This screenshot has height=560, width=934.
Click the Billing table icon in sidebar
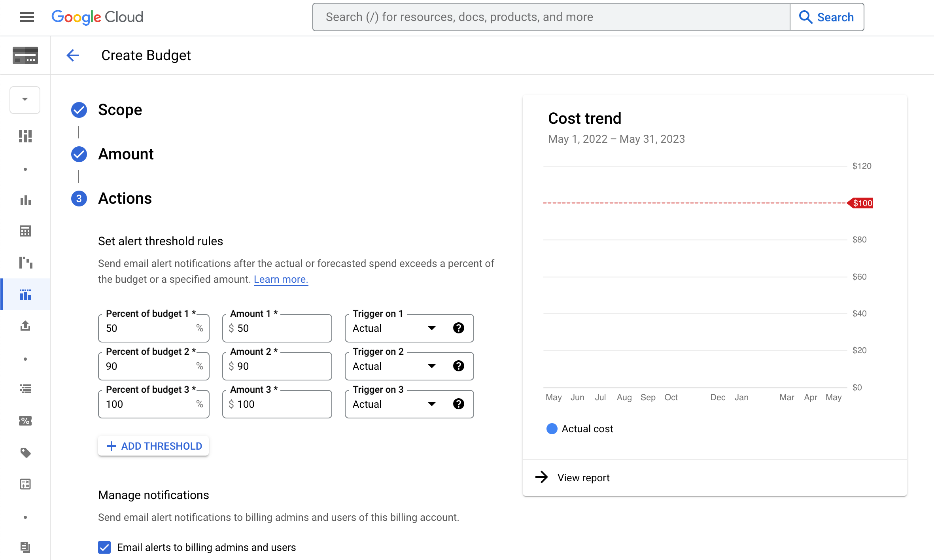[25, 231]
